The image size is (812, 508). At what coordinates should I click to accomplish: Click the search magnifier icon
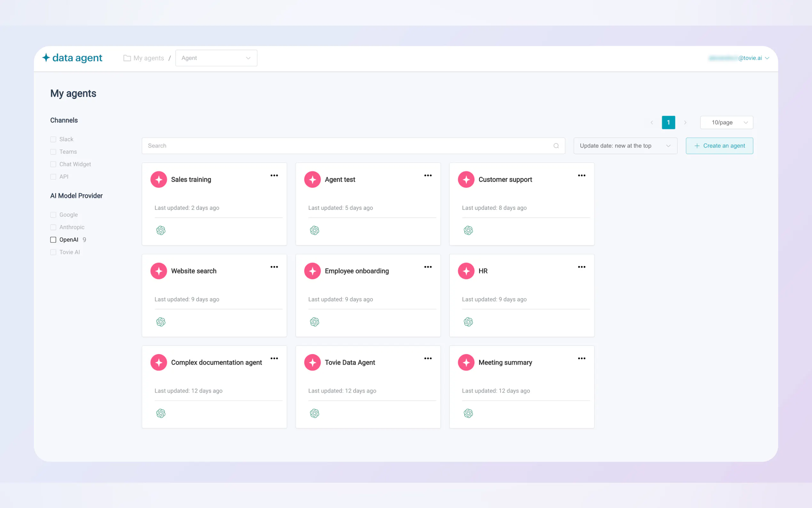pos(556,146)
